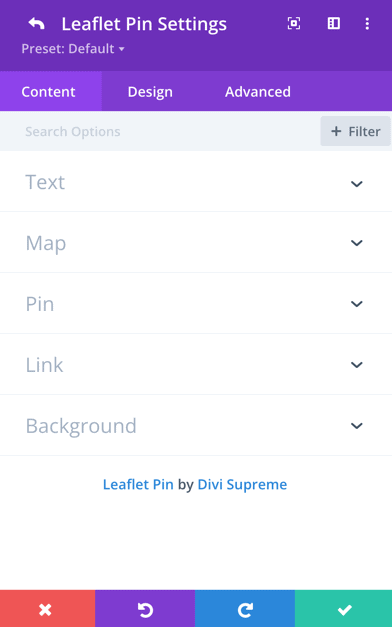The width and height of the screenshot is (392, 627).
Task: Switch to the Advanced tab
Action: [x=258, y=92]
